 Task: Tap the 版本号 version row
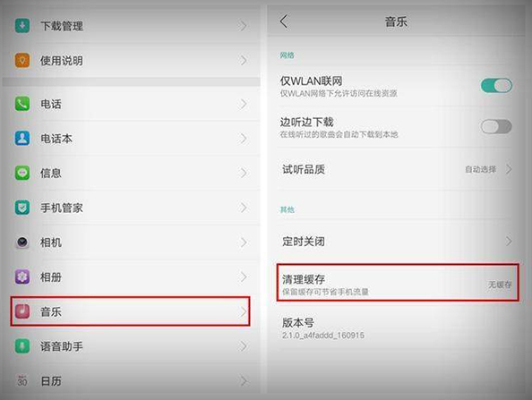pos(398,328)
